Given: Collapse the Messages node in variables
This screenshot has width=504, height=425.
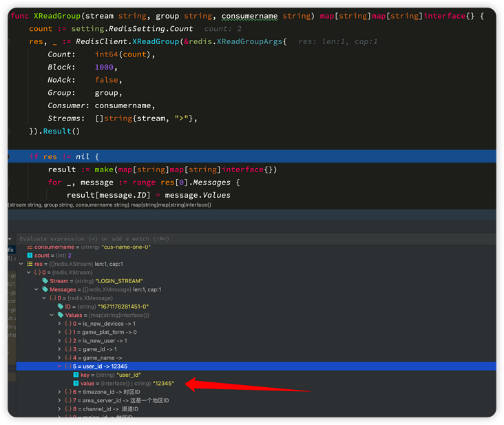Looking at the screenshot, I should coord(36,289).
